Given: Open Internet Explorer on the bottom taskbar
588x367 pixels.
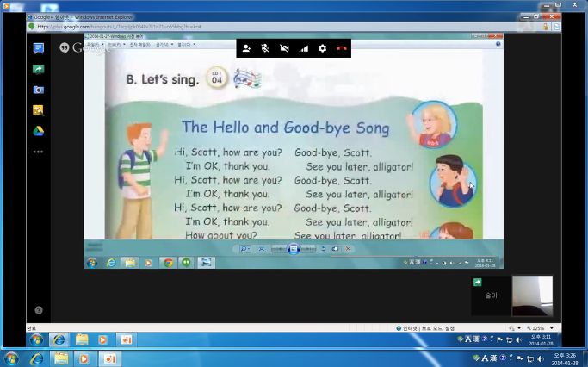Looking at the screenshot, I should [37, 359].
